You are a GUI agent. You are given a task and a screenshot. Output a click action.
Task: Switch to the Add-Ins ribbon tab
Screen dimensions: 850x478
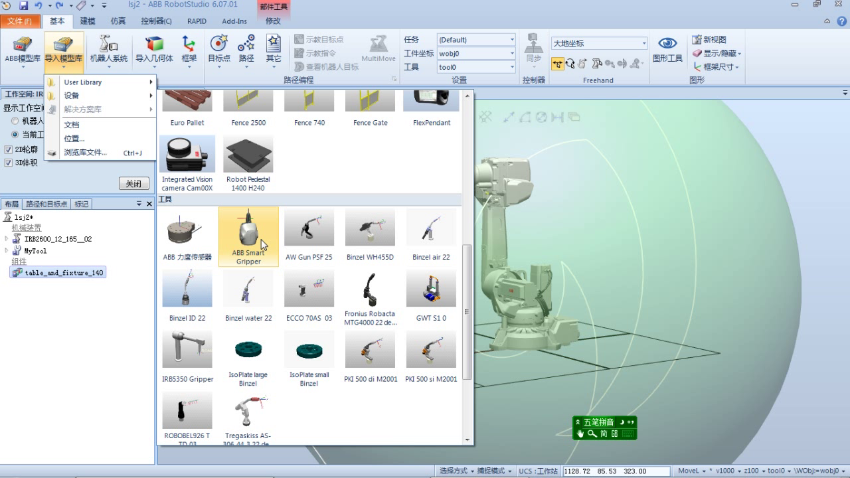[234, 21]
